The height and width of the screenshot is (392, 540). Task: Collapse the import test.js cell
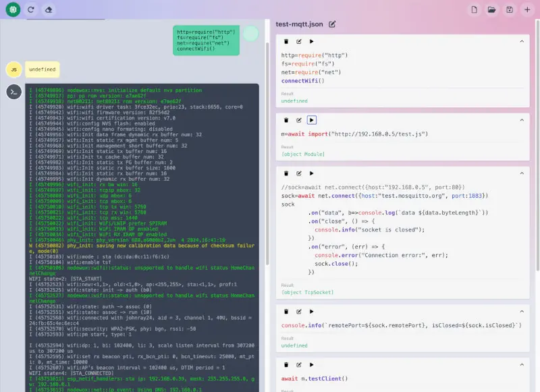tap(521, 120)
